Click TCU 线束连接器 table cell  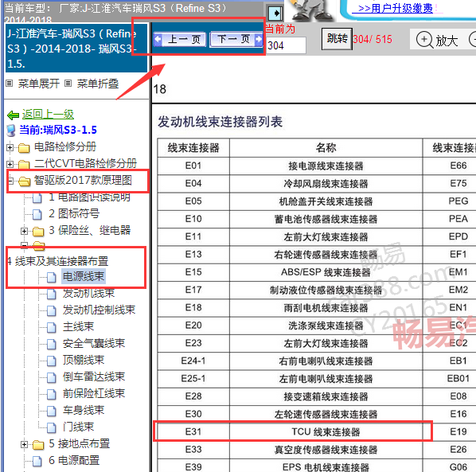click(x=326, y=431)
